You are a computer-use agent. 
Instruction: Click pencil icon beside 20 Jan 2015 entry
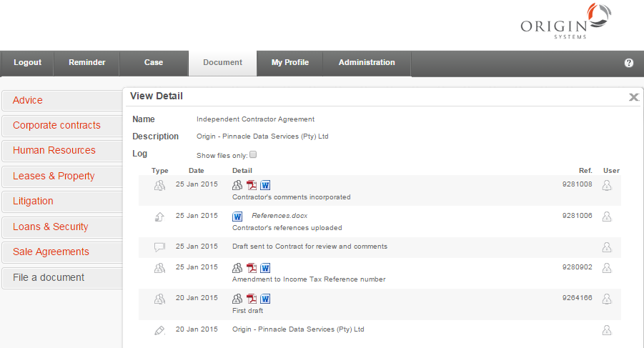(x=159, y=330)
